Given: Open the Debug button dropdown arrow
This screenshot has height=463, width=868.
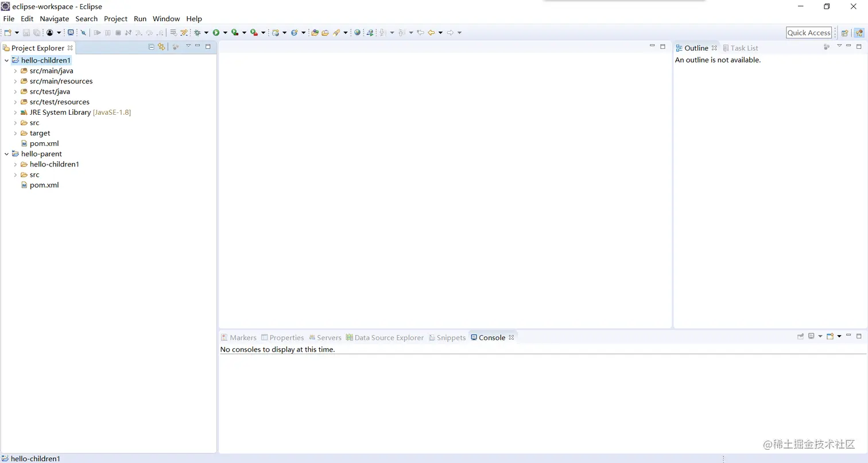Looking at the screenshot, I should point(206,33).
